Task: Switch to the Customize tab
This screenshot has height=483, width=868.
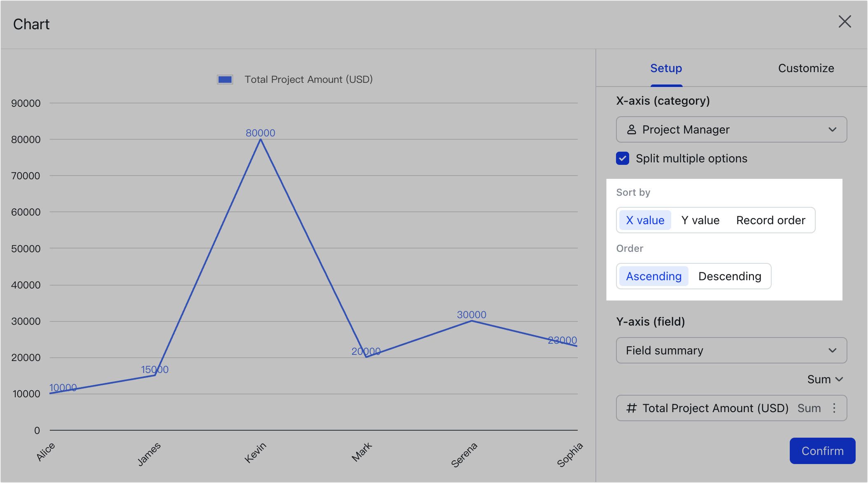Action: (806, 68)
